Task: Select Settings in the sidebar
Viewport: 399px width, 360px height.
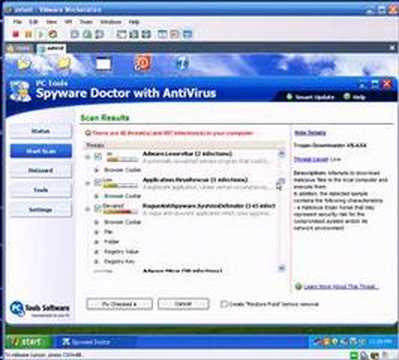Action: 41,210
